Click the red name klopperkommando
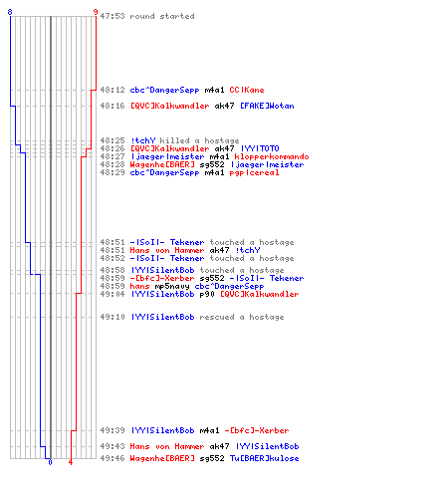Viewport: 448px width, 498px height. (272, 156)
